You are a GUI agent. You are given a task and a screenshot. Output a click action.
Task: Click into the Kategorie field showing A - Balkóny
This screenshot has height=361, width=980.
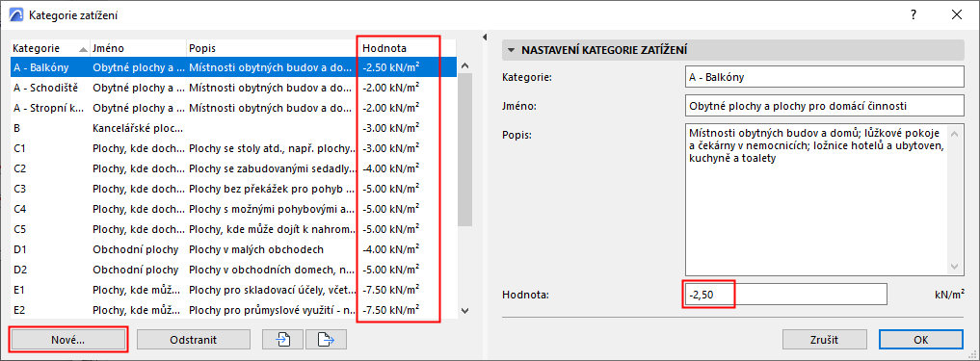(x=824, y=77)
